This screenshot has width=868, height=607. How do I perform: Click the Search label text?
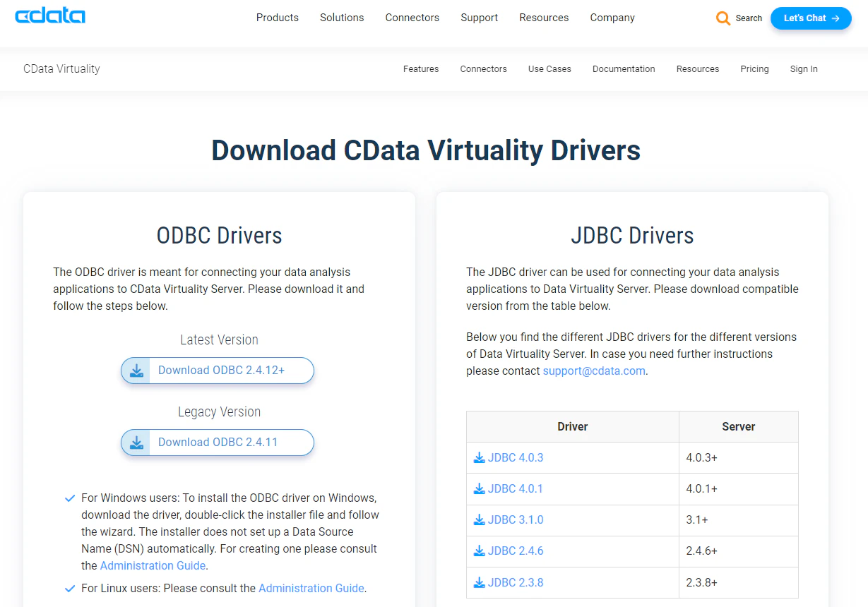(749, 18)
